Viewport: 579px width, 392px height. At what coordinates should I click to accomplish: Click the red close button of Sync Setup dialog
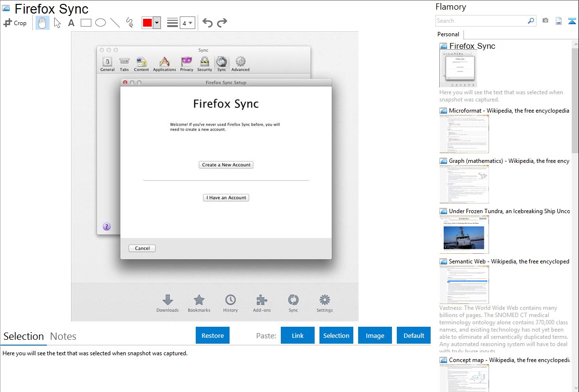point(125,82)
